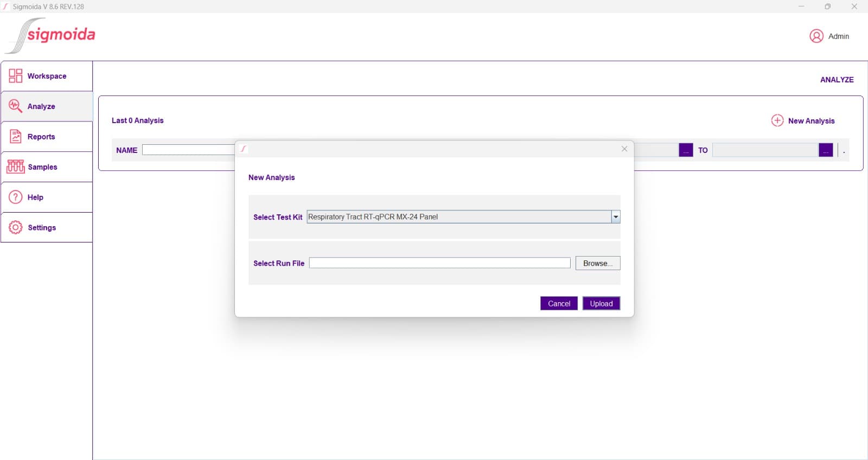Screen dimensions: 868x460
Task: Click the Admin user avatar icon
Action: tap(816, 36)
